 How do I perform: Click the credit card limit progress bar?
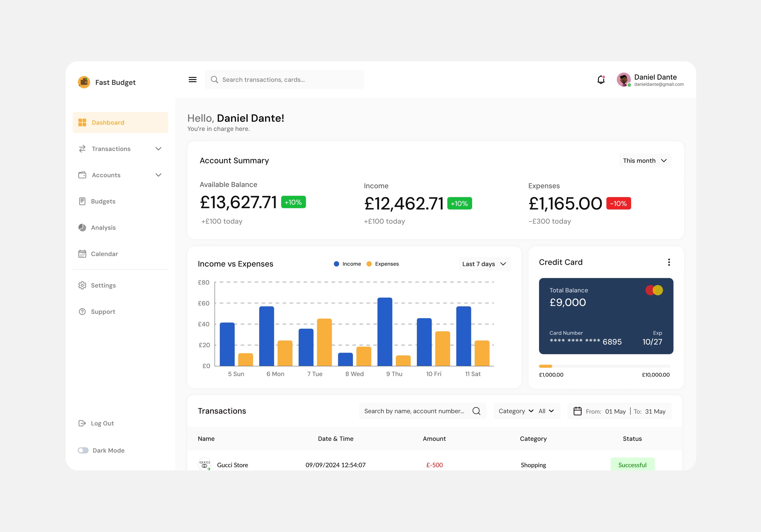pyautogui.click(x=604, y=366)
